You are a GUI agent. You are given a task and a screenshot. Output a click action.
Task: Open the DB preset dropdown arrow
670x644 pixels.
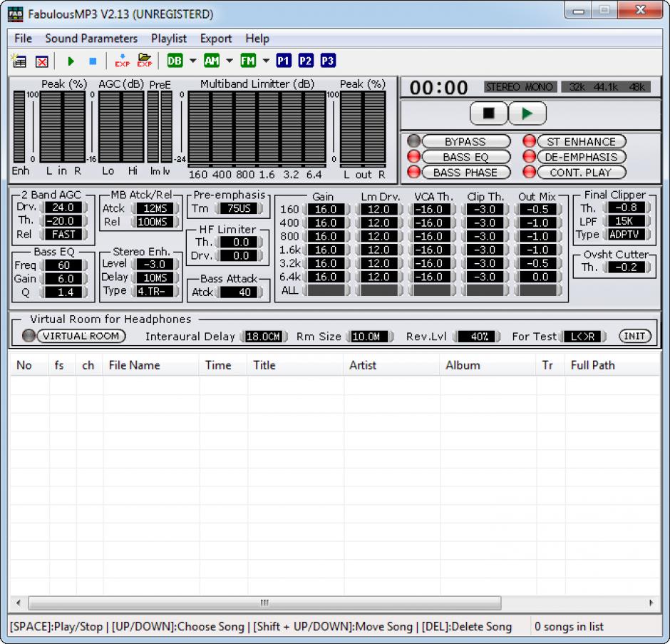coord(192,61)
